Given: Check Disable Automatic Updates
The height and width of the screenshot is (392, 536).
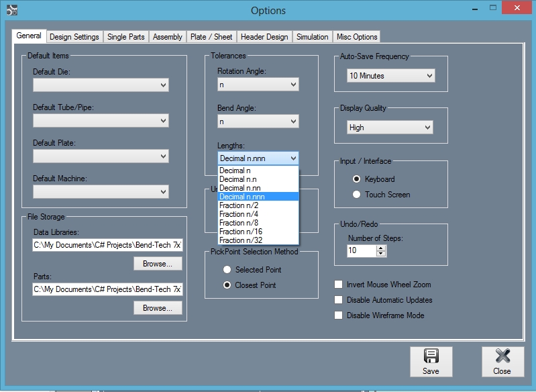Looking at the screenshot, I should (x=339, y=300).
